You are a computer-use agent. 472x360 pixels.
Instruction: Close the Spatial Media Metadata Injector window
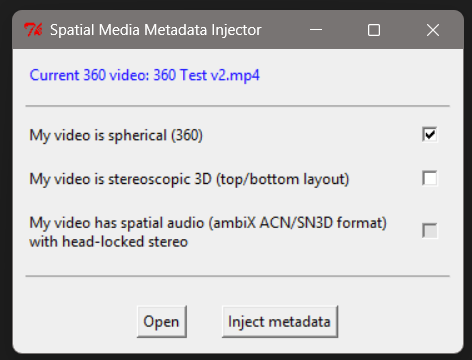click(x=433, y=30)
